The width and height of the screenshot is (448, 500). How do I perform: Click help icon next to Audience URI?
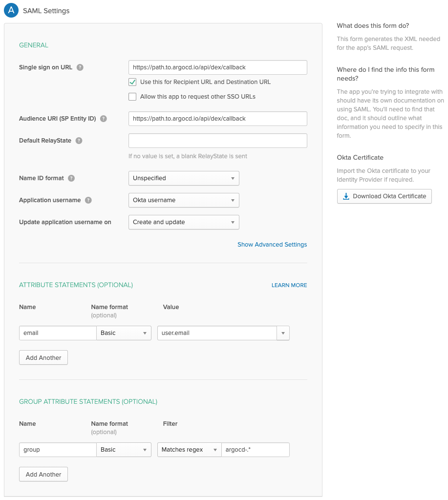104,119
